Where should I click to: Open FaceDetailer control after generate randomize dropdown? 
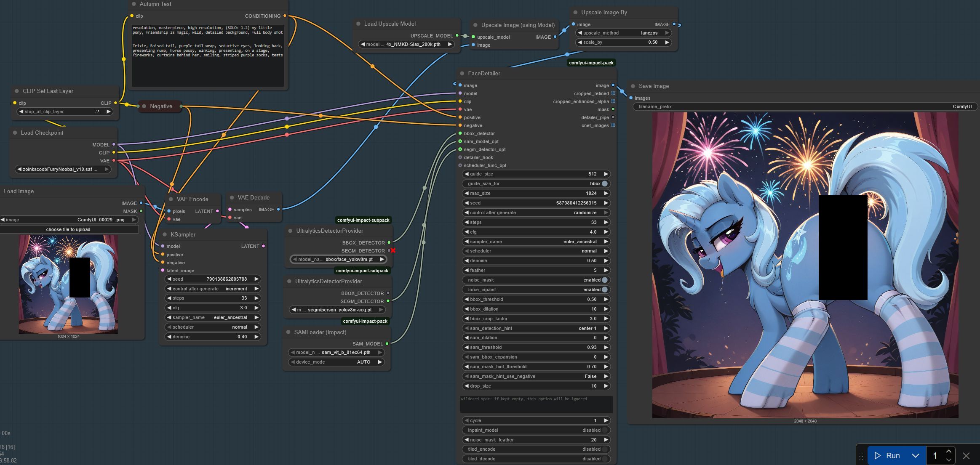(536, 213)
